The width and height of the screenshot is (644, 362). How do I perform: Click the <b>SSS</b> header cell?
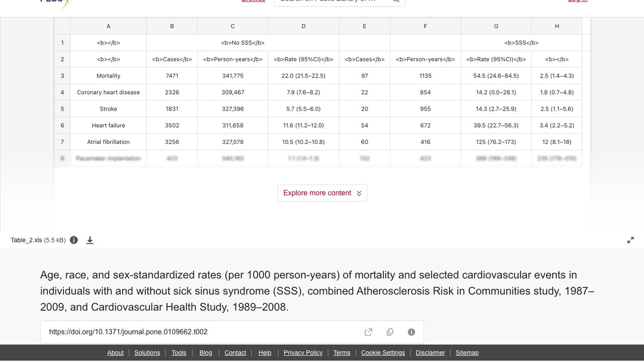pos(521,43)
